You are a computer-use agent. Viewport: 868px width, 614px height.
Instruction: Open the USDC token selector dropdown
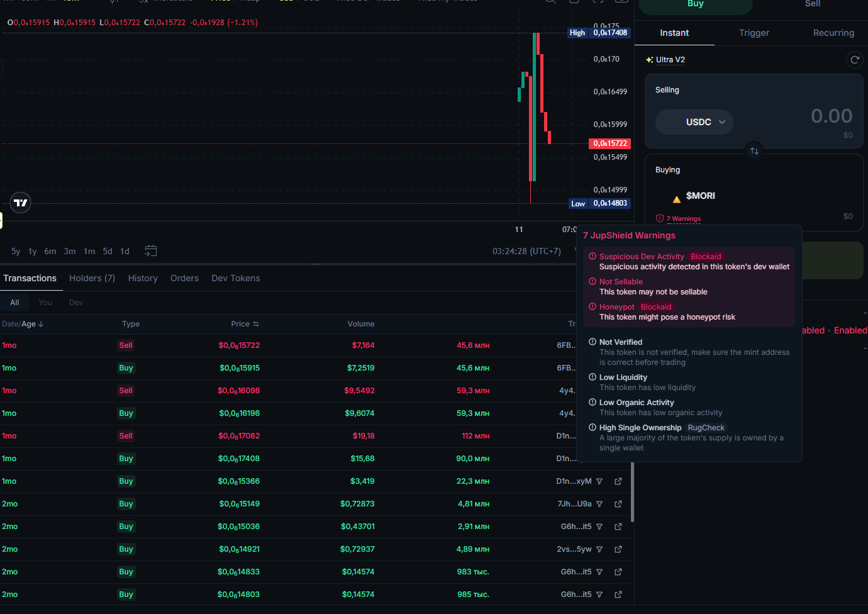[x=694, y=122]
